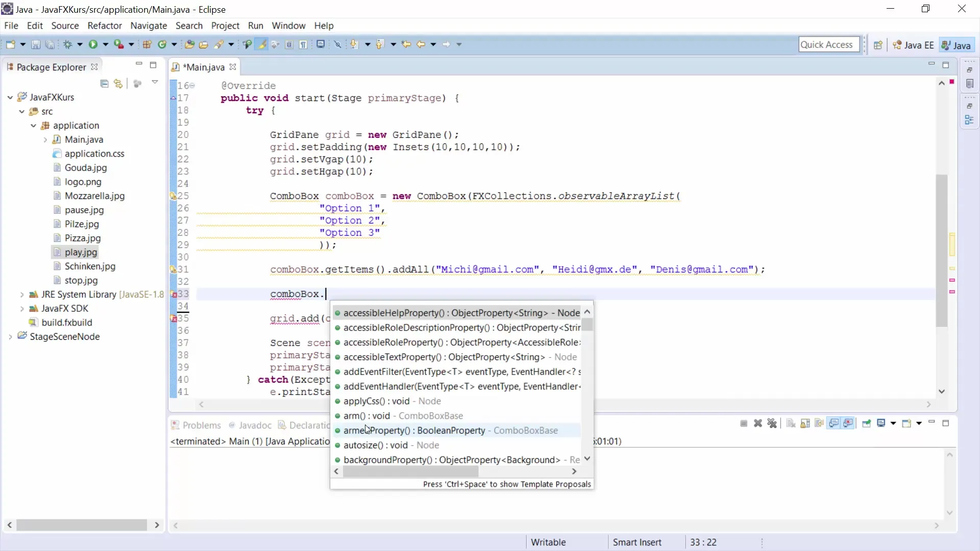This screenshot has width=980, height=551.
Task: Toggle Mark Occurrences highlighter button
Action: pyautogui.click(x=262, y=44)
